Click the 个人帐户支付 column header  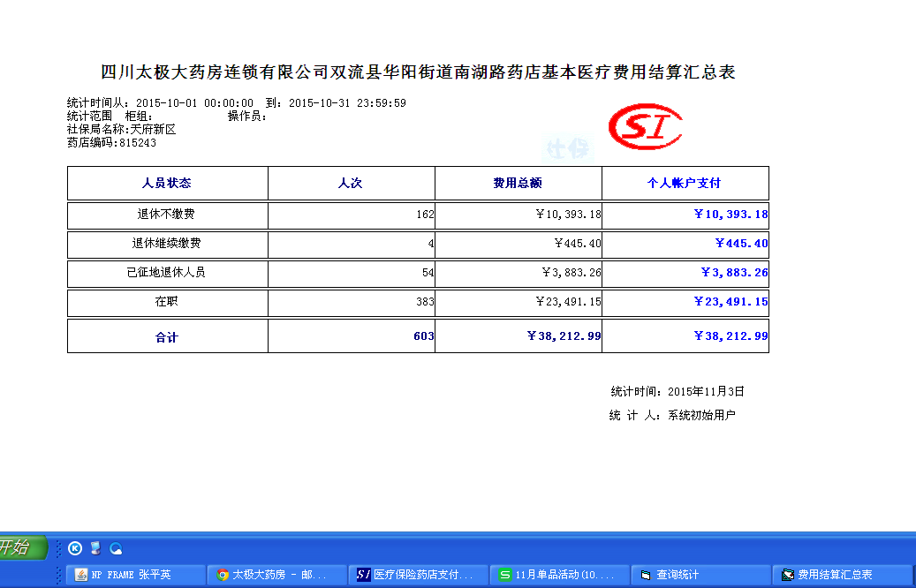click(x=684, y=184)
